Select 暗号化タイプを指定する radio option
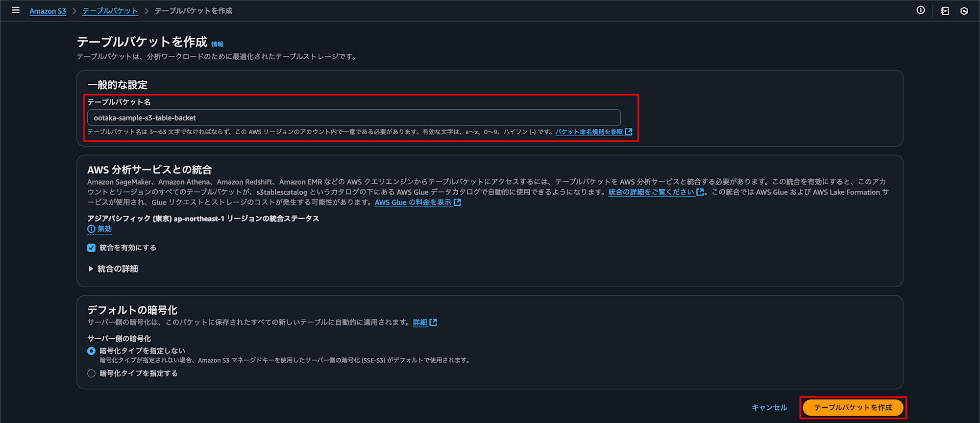This screenshot has height=423, width=980. (91, 373)
